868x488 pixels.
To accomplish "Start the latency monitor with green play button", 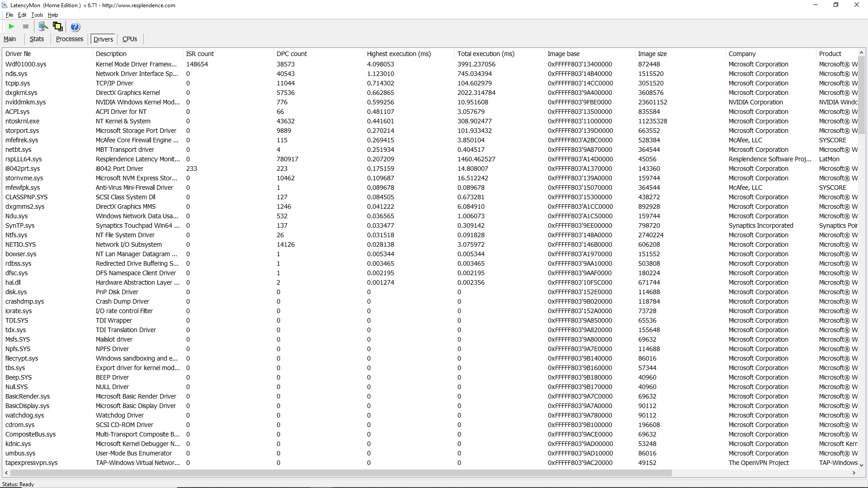I will (x=12, y=27).
